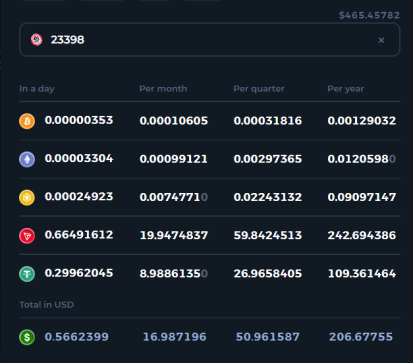Select Ethereum yearly value 0.01205980
Viewport: 413px width, 363px height.
pyautogui.click(x=362, y=159)
